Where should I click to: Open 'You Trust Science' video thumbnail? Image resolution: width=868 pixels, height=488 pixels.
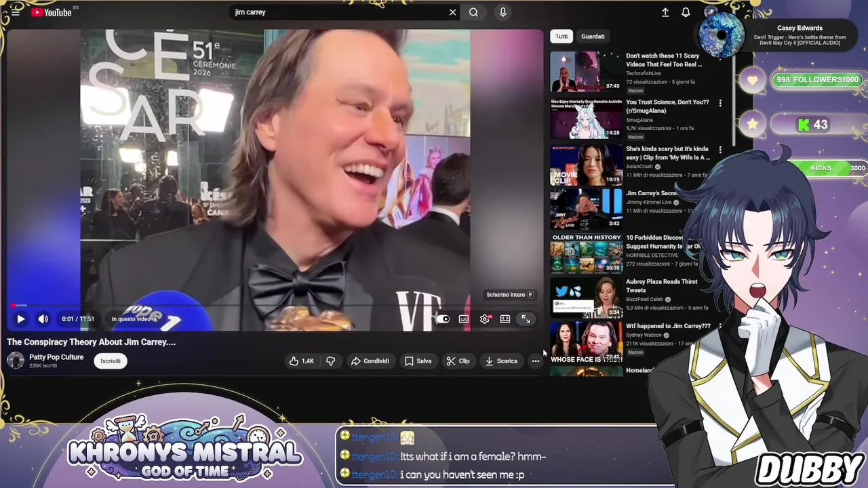586,118
